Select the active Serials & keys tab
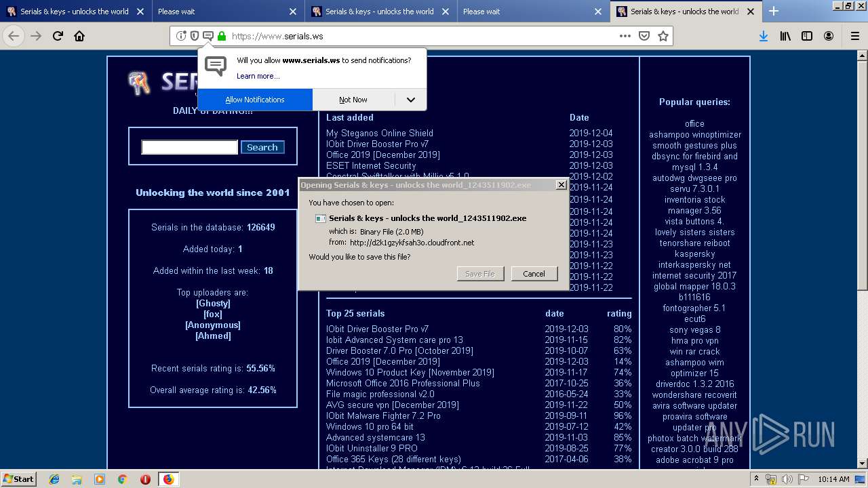 (686, 12)
